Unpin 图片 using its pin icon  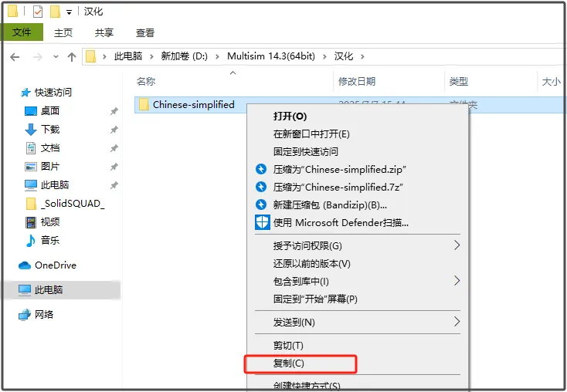click(114, 167)
